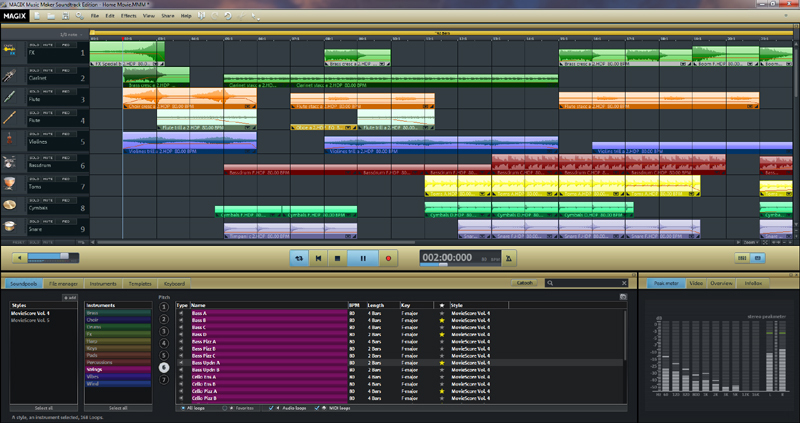This screenshot has height=423, width=800.
Task: Switch to the File manager tab
Action: pyautogui.click(x=64, y=283)
